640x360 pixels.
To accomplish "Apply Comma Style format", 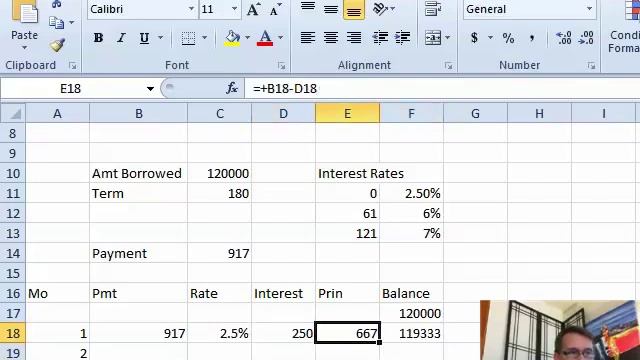I will 531,38.
